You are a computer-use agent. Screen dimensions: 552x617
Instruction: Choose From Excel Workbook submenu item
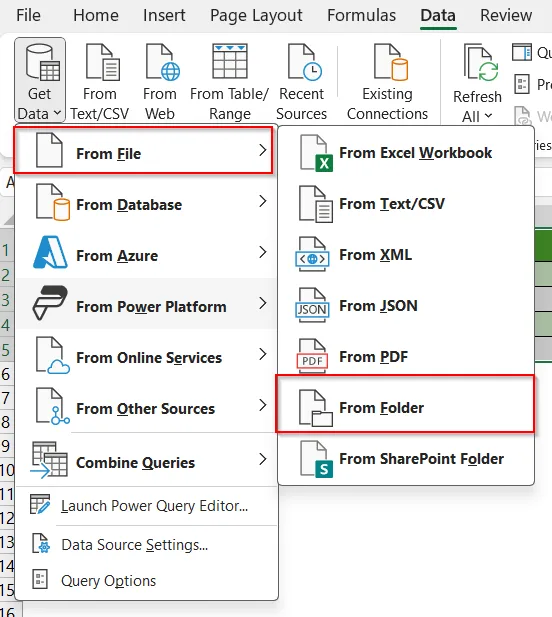click(x=406, y=153)
